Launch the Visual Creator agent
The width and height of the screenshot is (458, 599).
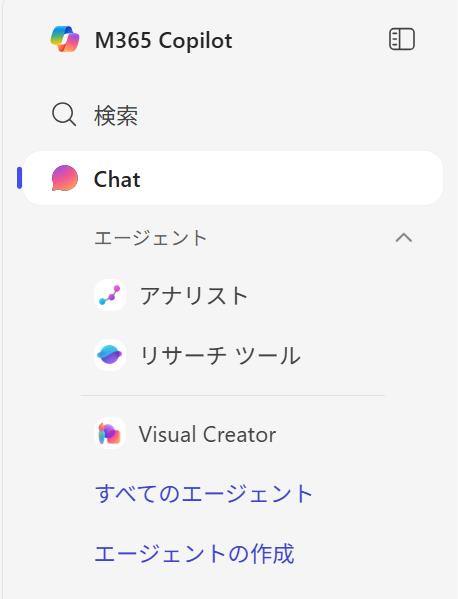(x=207, y=434)
